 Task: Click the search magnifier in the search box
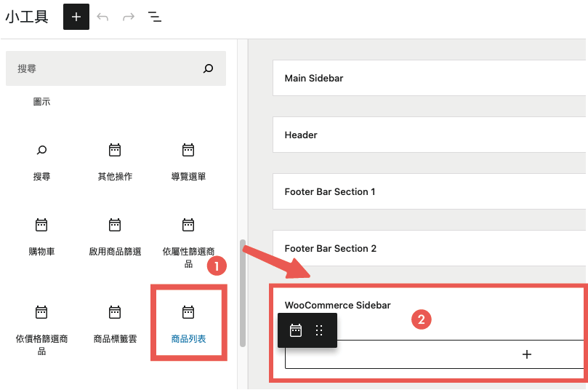tap(208, 68)
